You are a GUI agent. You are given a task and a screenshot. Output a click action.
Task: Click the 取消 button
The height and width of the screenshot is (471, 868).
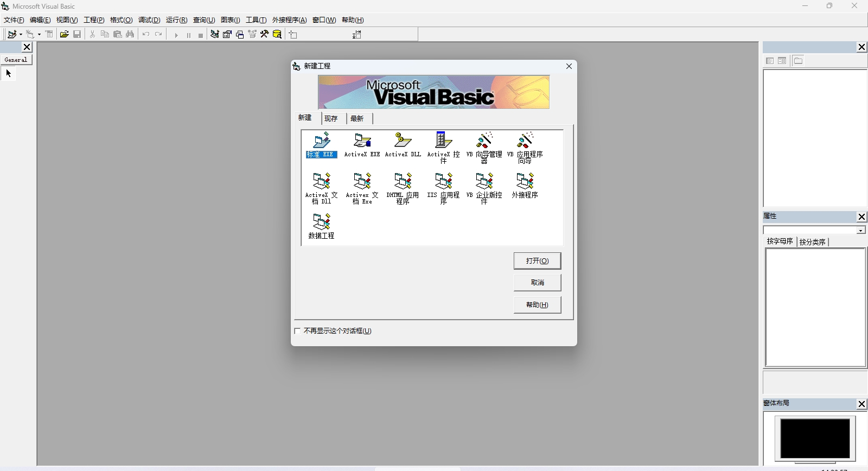pyautogui.click(x=537, y=283)
